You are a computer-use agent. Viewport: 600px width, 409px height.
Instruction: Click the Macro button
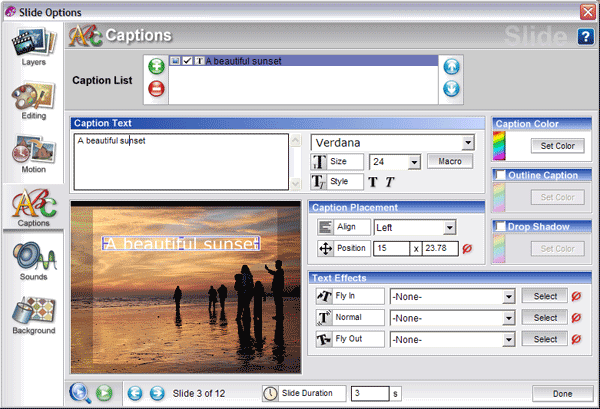coord(450,161)
